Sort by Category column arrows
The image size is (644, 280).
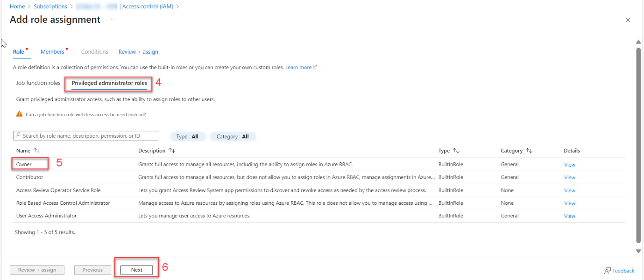click(529, 151)
